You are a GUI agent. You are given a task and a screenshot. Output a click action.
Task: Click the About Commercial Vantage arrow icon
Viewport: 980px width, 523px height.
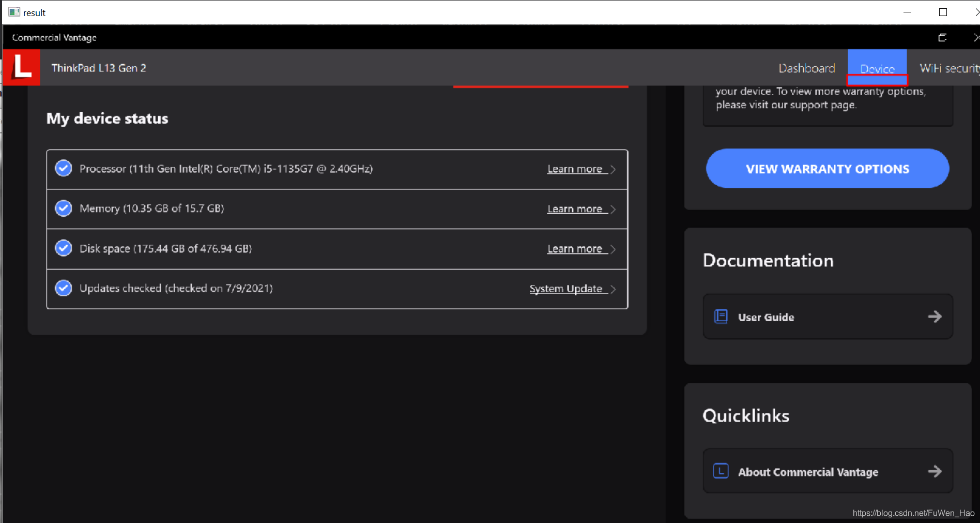[x=935, y=471]
